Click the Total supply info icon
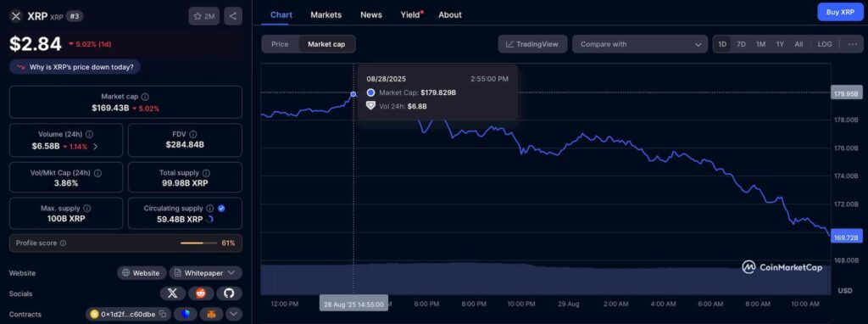The height and width of the screenshot is (324, 868). (206, 173)
